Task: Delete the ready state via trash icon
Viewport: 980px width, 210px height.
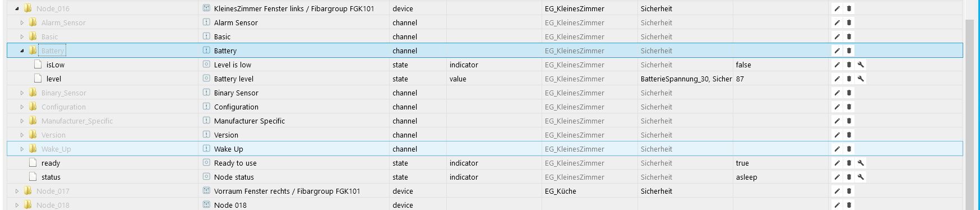Action: (x=849, y=163)
